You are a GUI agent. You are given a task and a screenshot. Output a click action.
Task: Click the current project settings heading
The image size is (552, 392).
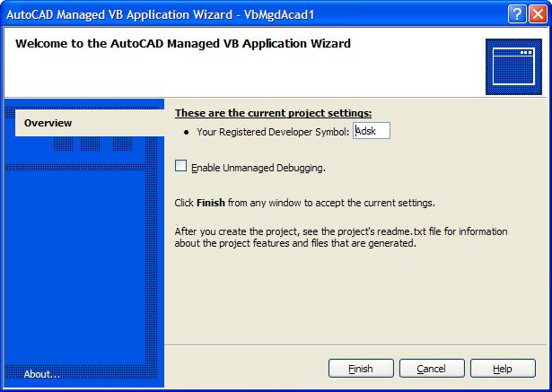[273, 113]
